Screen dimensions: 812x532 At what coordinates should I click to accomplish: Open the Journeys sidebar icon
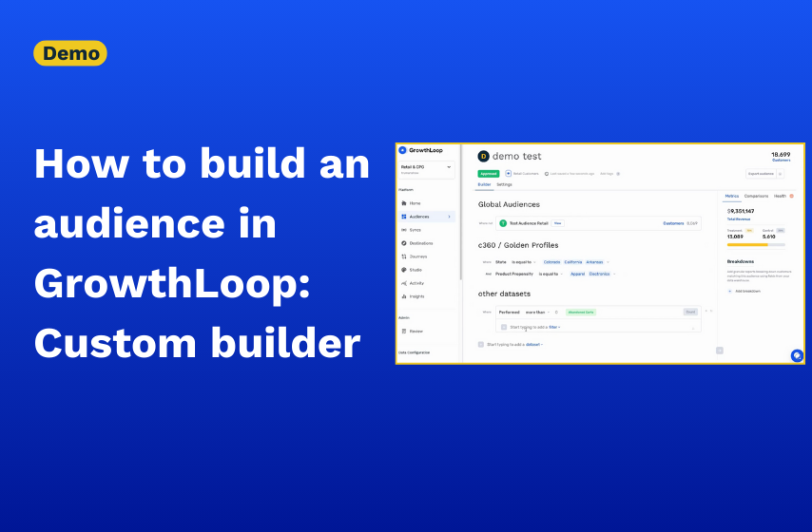pos(404,256)
